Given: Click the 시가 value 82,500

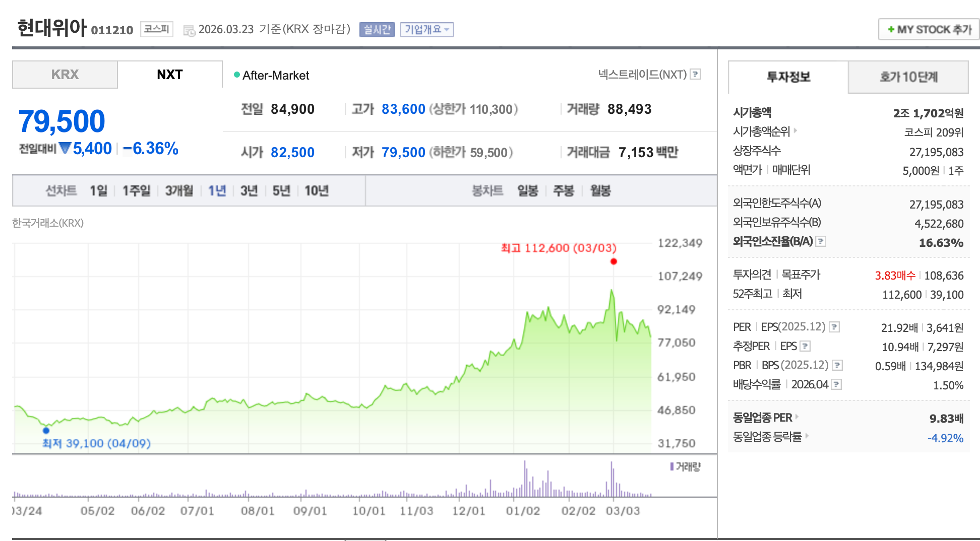Looking at the screenshot, I should coord(292,153).
